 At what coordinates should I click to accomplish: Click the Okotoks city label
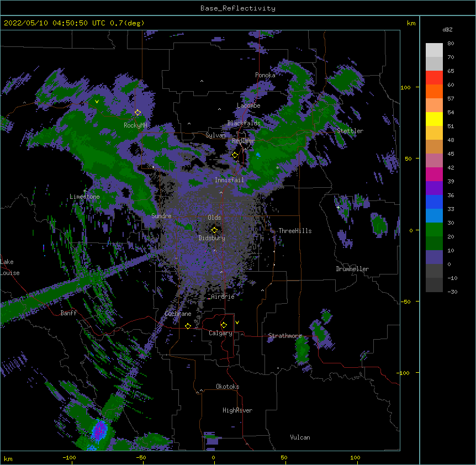click(x=228, y=387)
